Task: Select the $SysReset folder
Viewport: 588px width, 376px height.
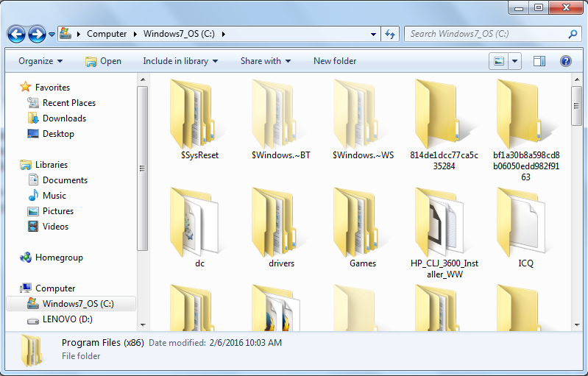Action: coord(199,120)
